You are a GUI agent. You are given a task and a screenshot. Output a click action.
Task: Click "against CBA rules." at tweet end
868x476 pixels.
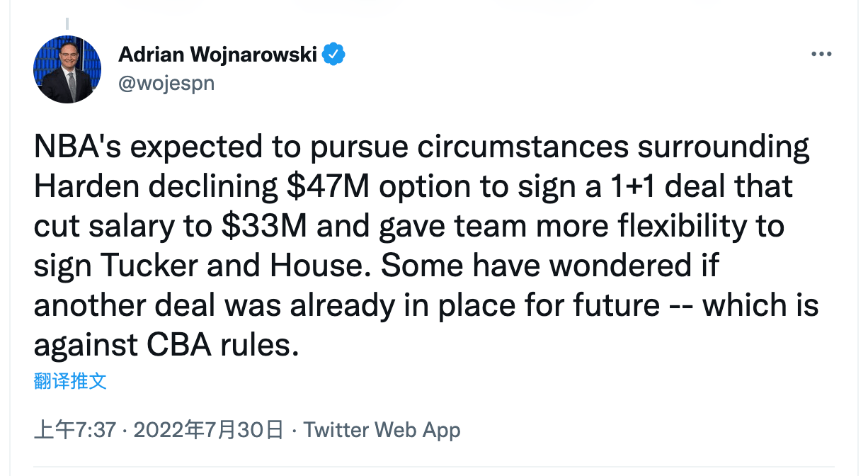tap(162, 345)
